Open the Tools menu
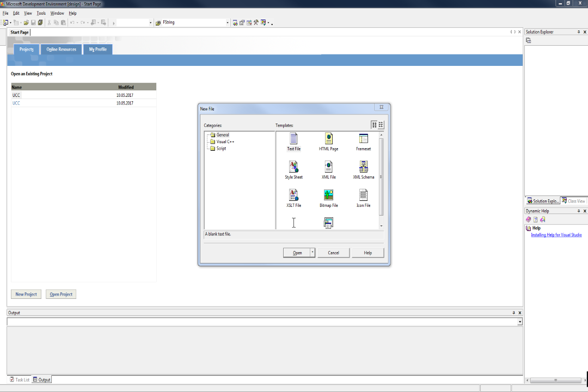 coord(41,13)
